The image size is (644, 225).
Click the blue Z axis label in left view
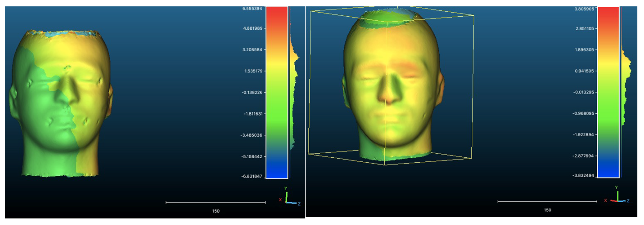point(299,204)
